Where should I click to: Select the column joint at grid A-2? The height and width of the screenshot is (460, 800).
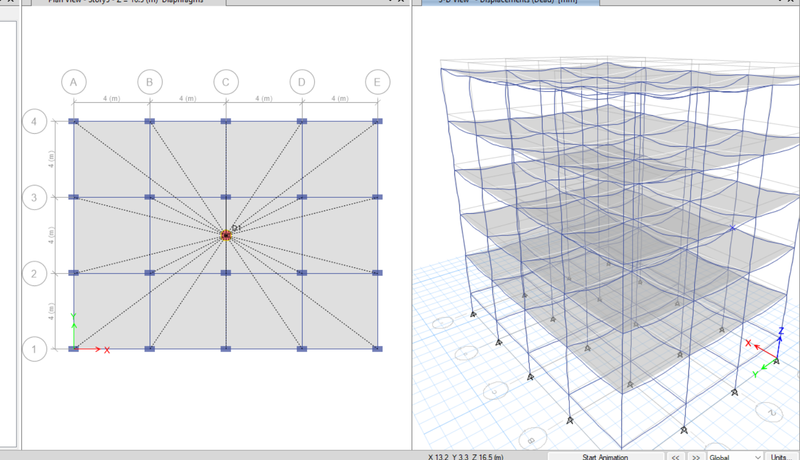[74, 273]
